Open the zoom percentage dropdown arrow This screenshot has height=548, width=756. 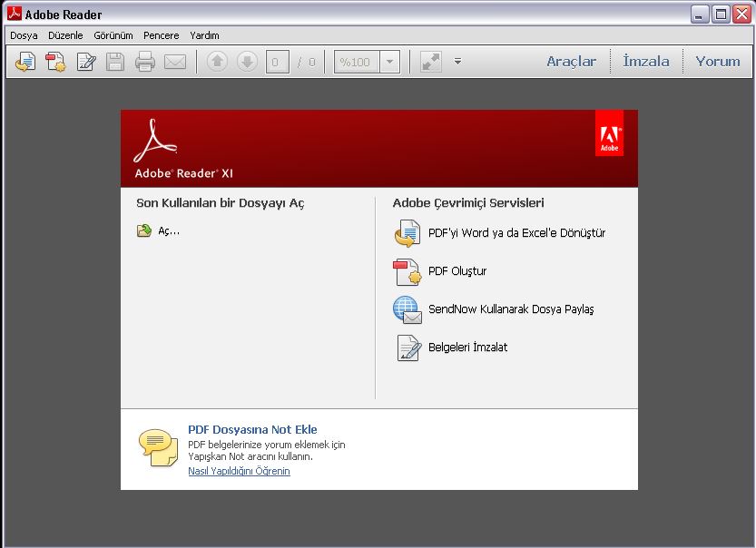tap(389, 62)
